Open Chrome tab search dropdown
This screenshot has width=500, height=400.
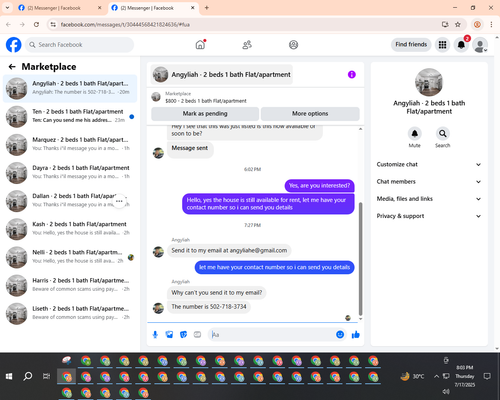(x=7, y=8)
